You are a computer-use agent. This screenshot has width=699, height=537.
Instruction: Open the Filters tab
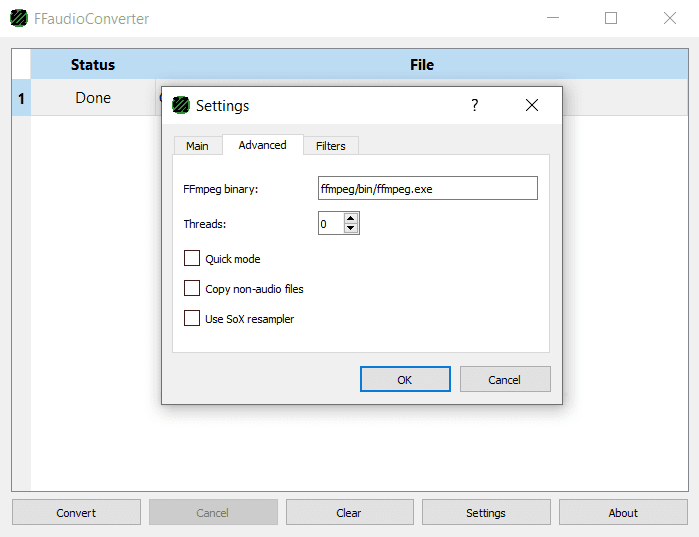(x=330, y=146)
